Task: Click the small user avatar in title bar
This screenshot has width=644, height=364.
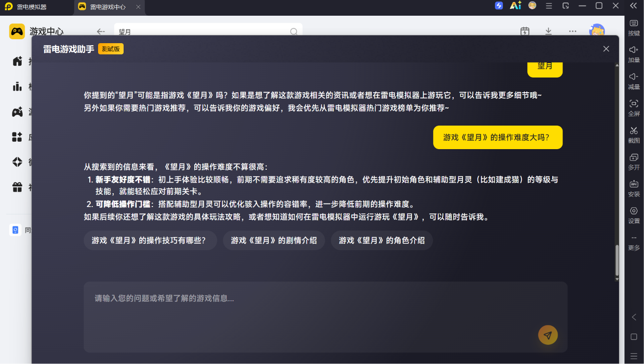Action: tap(532, 5)
